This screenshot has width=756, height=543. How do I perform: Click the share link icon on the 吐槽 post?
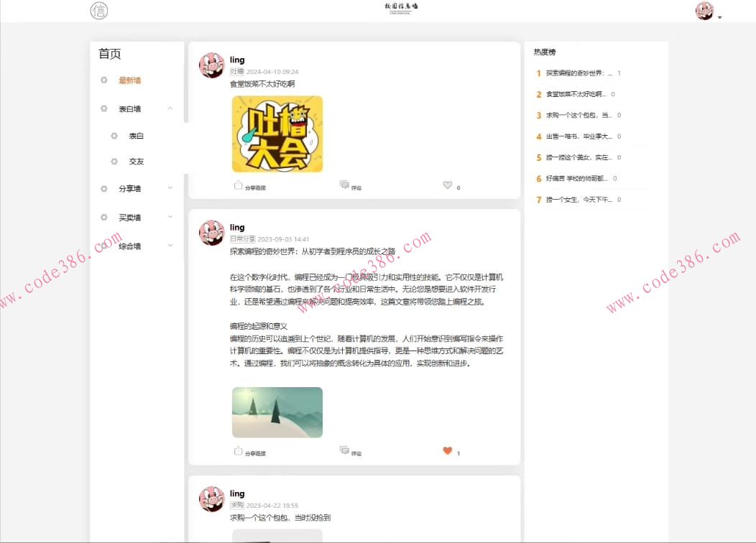coord(238,184)
